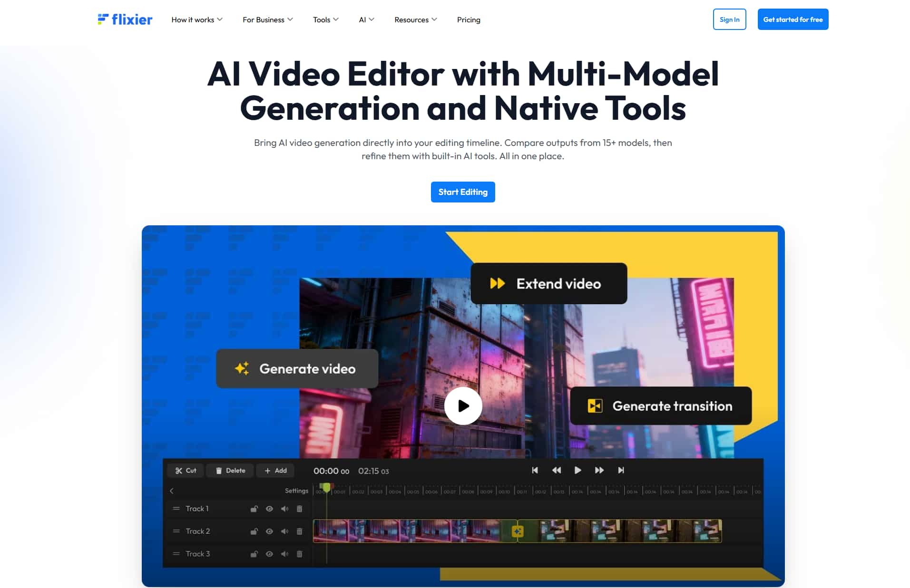Go to the Pricing page
Screen dimensions: 910x588
469,19
